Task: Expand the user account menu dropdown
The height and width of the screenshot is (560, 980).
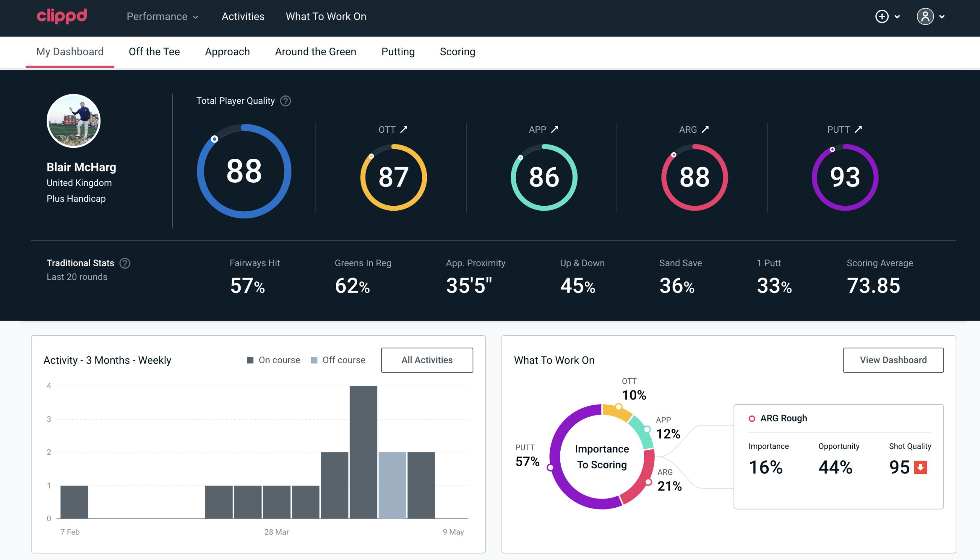Action: (932, 17)
